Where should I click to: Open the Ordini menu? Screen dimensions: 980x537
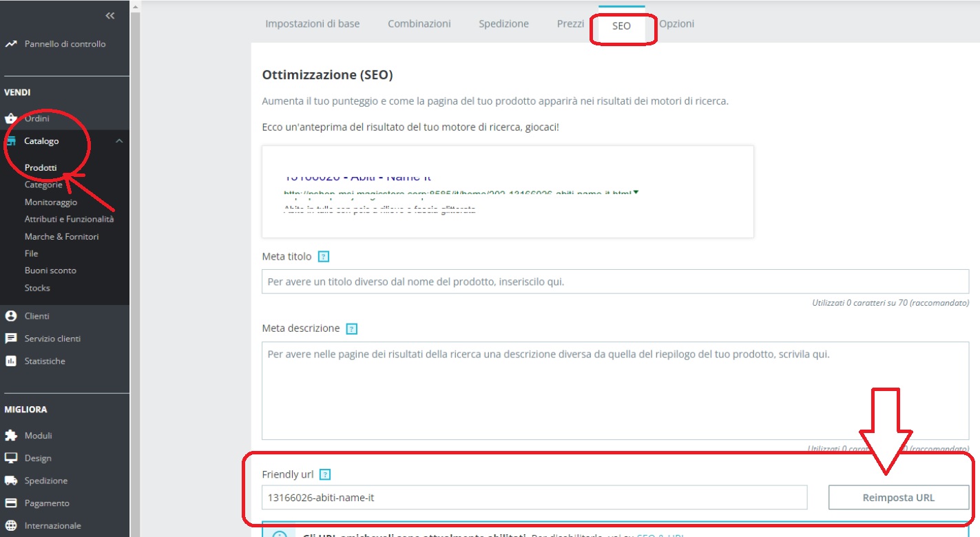pyautogui.click(x=37, y=118)
